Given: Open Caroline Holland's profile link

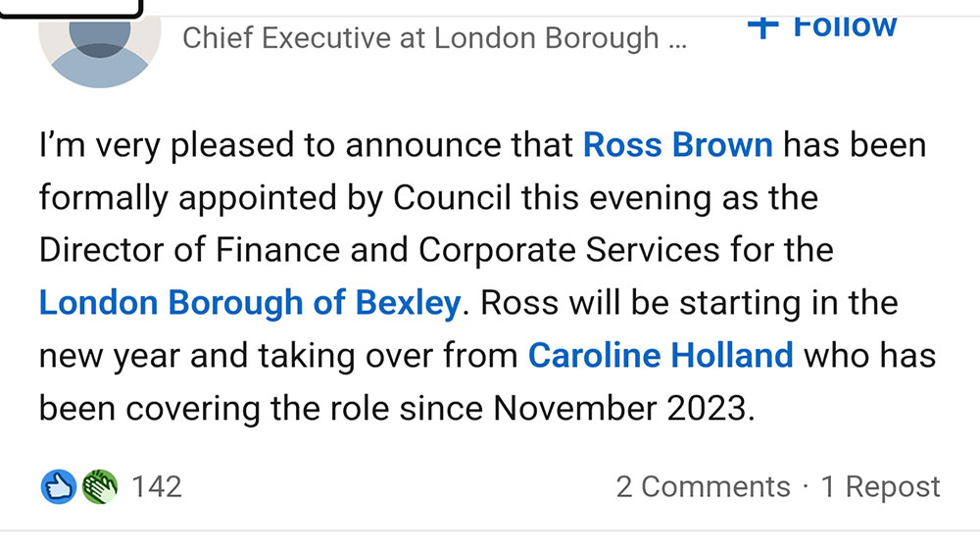Looking at the screenshot, I should tap(661, 354).
